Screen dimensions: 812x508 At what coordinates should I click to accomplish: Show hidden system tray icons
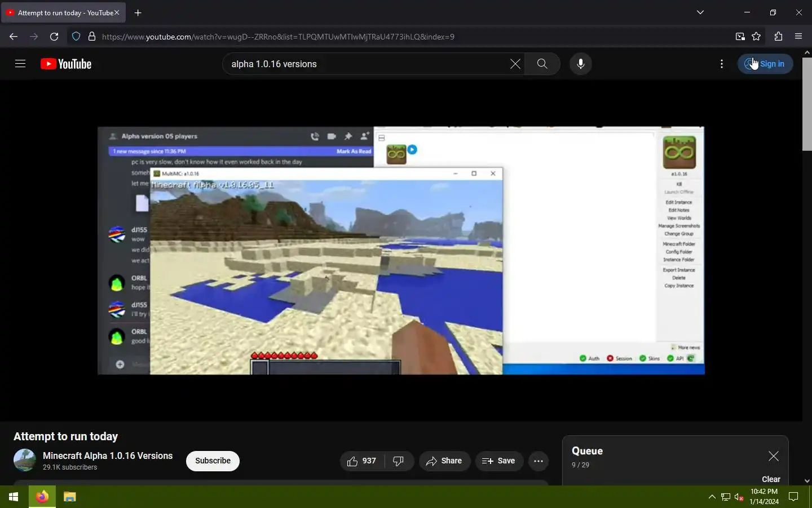[x=712, y=497]
